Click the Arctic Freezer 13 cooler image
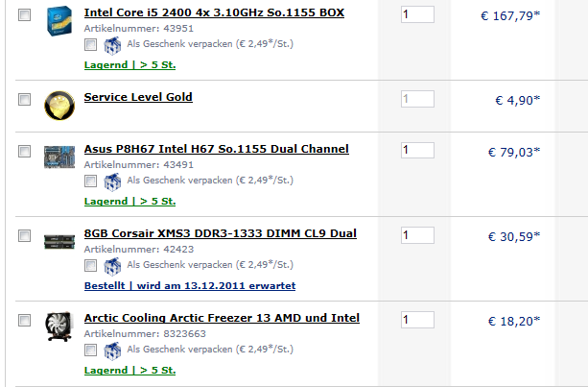 [59, 327]
